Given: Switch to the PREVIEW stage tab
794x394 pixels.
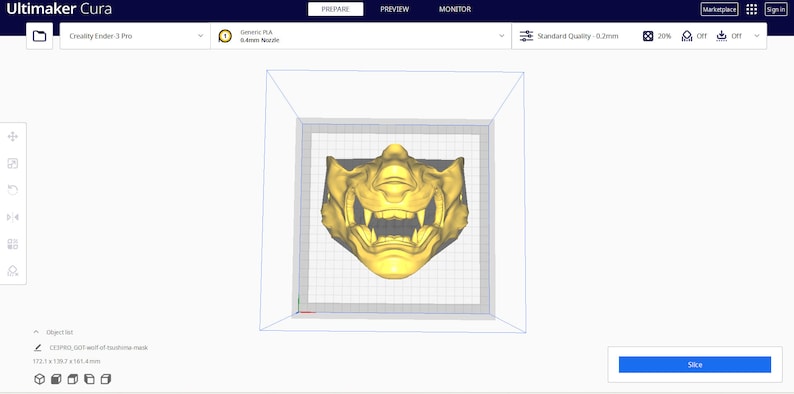Looking at the screenshot, I should tap(394, 9).
